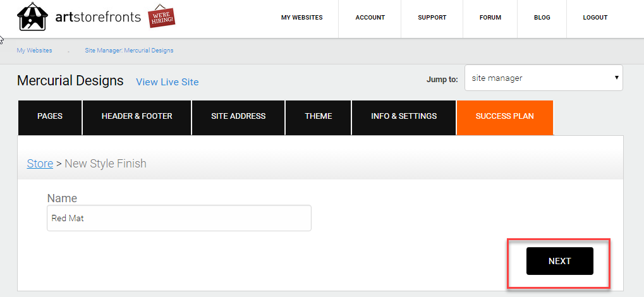
Task: Open the MY WEBSITES menu item
Action: (302, 18)
